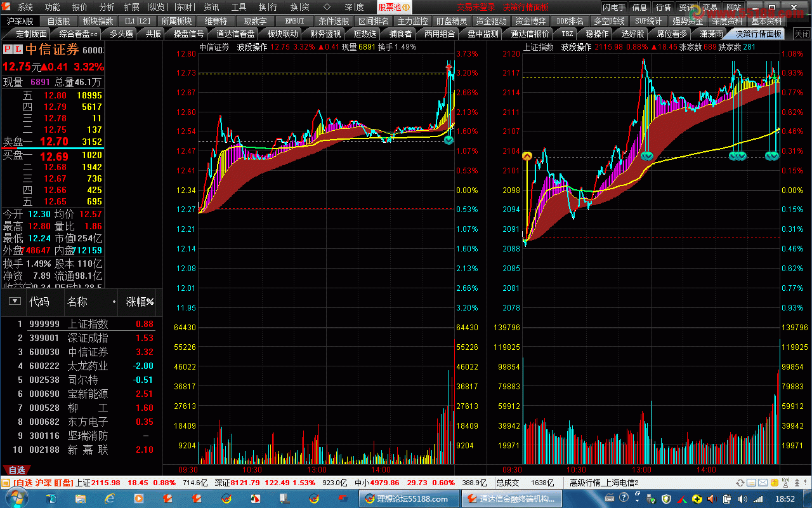Click the L icon beside 中信证券
This screenshot has height=508, width=812.
coord(17,50)
